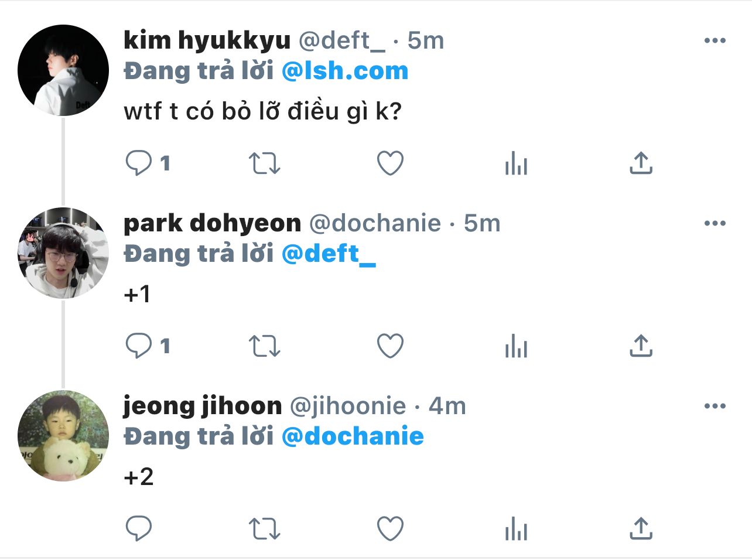Open the @dochanie mention link

coord(353,436)
